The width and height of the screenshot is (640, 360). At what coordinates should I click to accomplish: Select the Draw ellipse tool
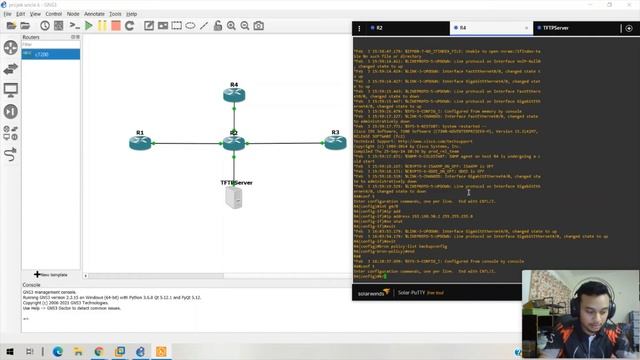click(190, 26)
